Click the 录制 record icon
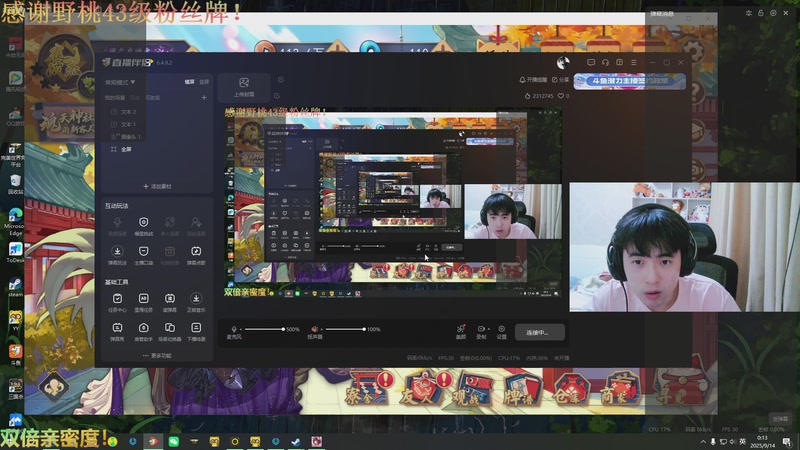The image size is (800, 450). (481, 329)
